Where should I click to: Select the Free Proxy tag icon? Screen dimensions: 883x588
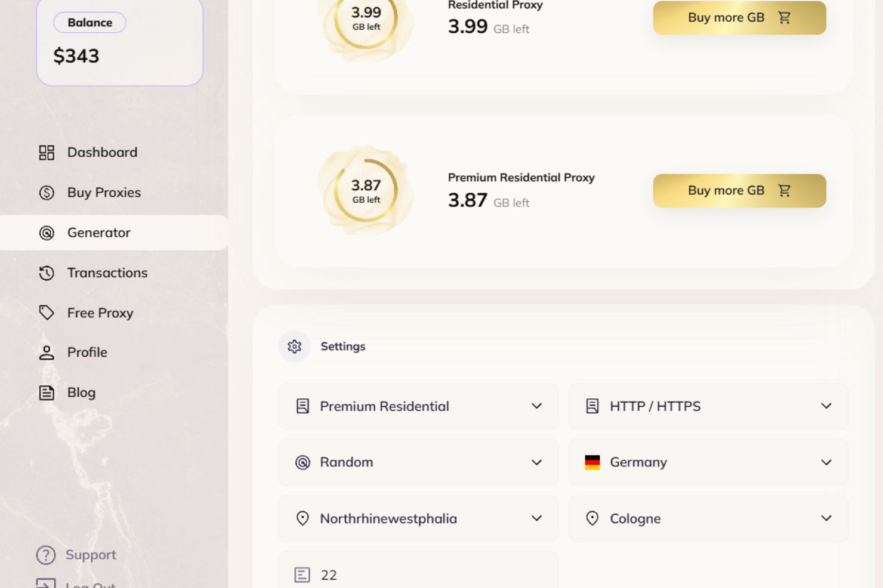pyautogui.click(x=46, y=312)
